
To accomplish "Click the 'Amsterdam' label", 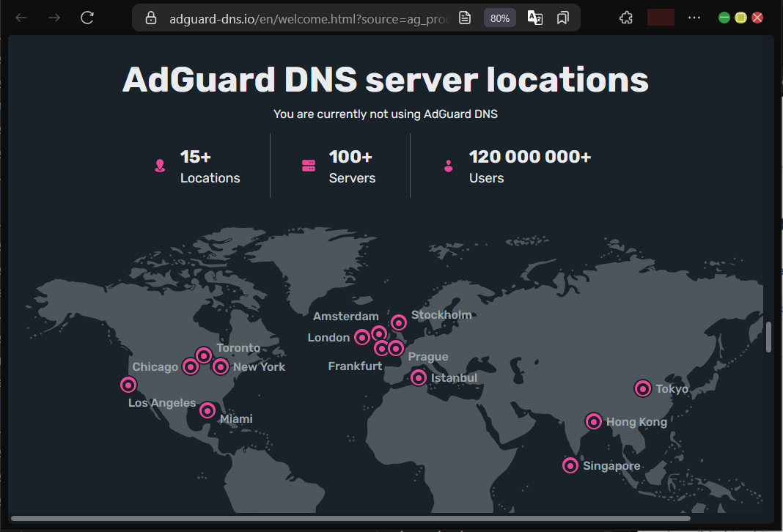I will tap(346, 317).
